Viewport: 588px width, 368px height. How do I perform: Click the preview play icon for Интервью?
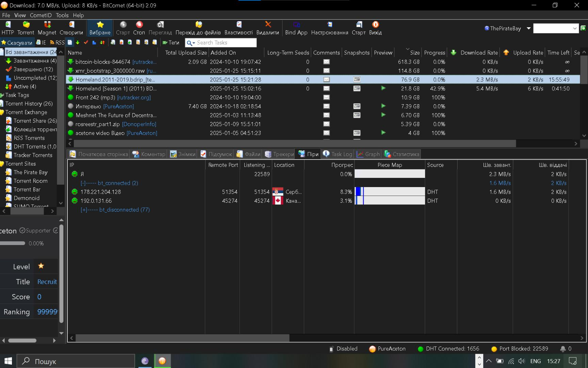(x=383, y=106)
